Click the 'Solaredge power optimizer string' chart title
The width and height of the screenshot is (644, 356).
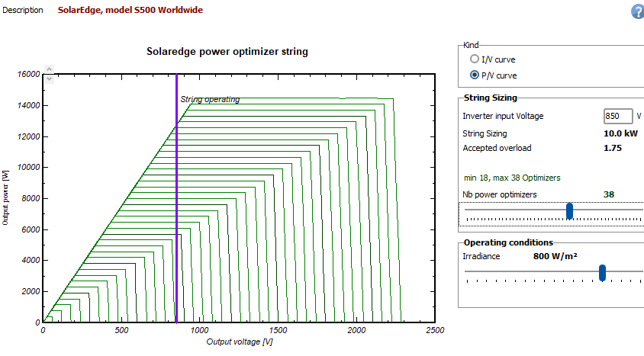coord(227,53)
